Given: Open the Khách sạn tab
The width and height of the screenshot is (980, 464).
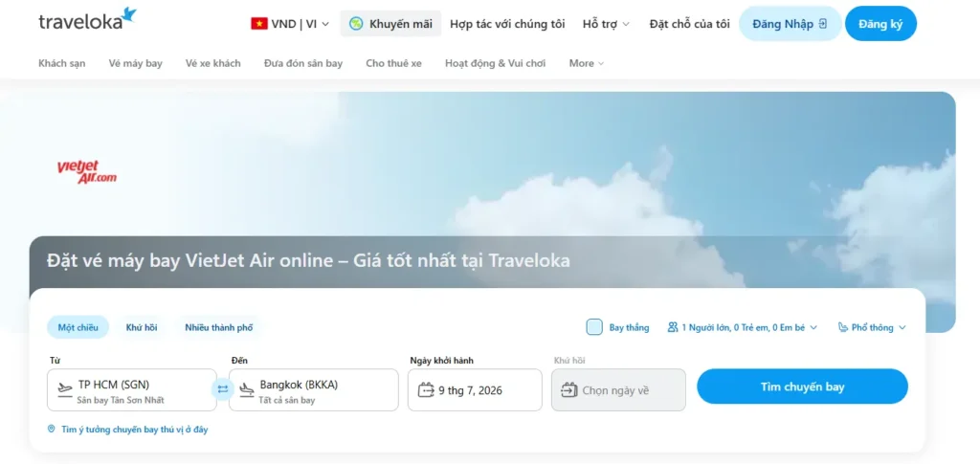Looking at the screenshot, I should 62,63.
